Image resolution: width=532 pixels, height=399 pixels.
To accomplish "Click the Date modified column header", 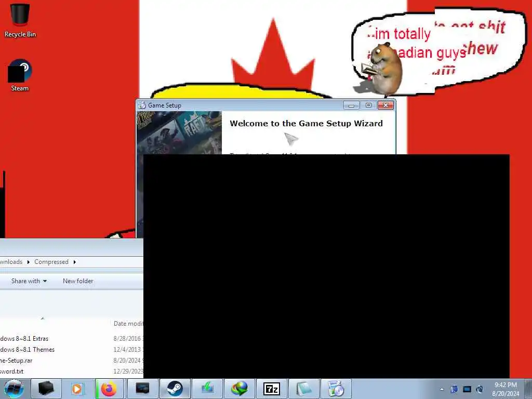I will coord(128,324).
